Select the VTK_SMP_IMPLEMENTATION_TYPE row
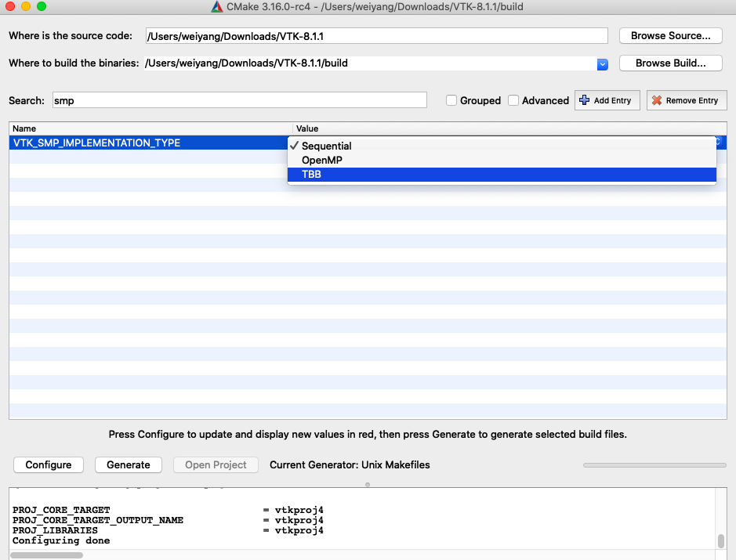This screenshot has height=560, width=736. click(148, 143)
